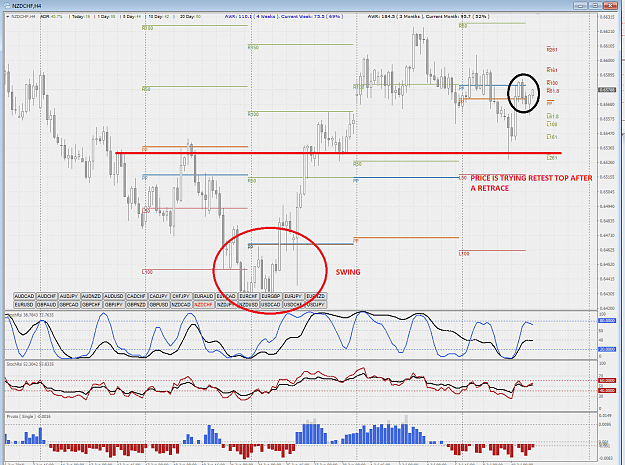
Task: Select the GBPAUD symbol button
Action: tap(47, 305)
